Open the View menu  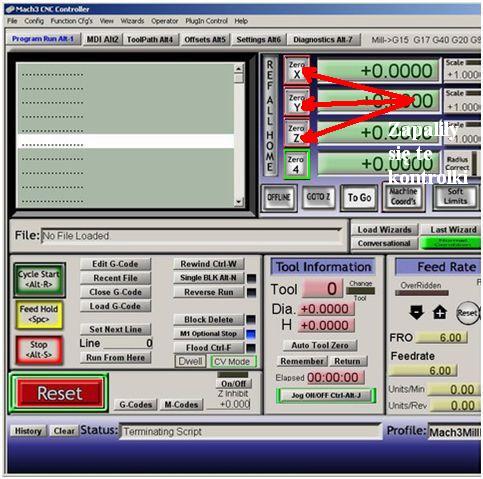(x=106, y=21)
